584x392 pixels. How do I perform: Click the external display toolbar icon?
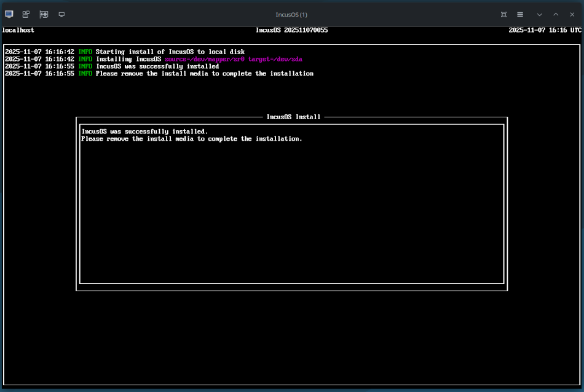point(61,14)
